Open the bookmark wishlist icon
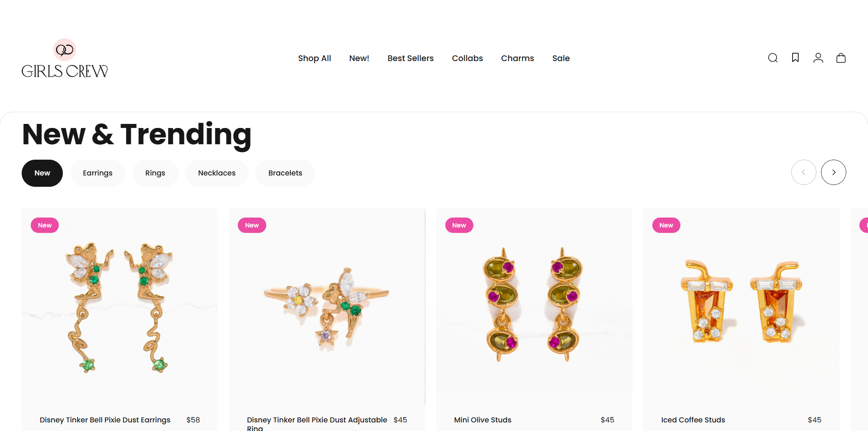Screen dimensions: 868x431 coord(795,57)
